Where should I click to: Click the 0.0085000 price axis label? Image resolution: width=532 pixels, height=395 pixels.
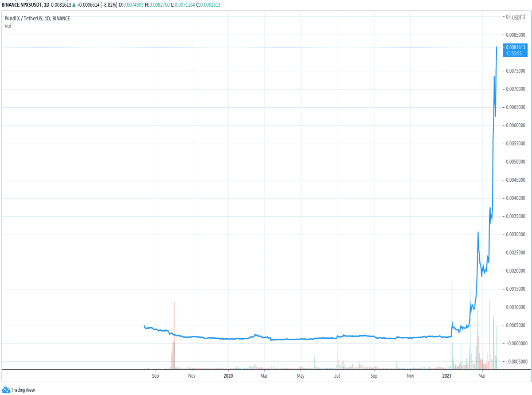(516, 35)
